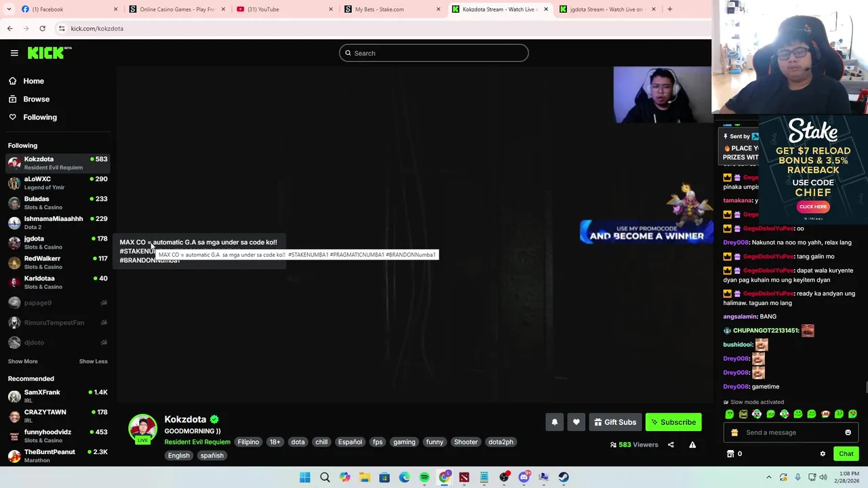
Task: Open Karldotaa channel in Following list
Action: point(58,282)
